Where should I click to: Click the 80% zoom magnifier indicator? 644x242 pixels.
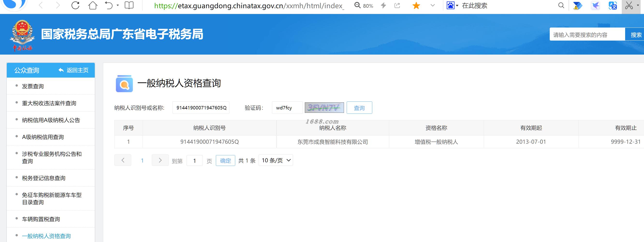(x=364, y=6)
